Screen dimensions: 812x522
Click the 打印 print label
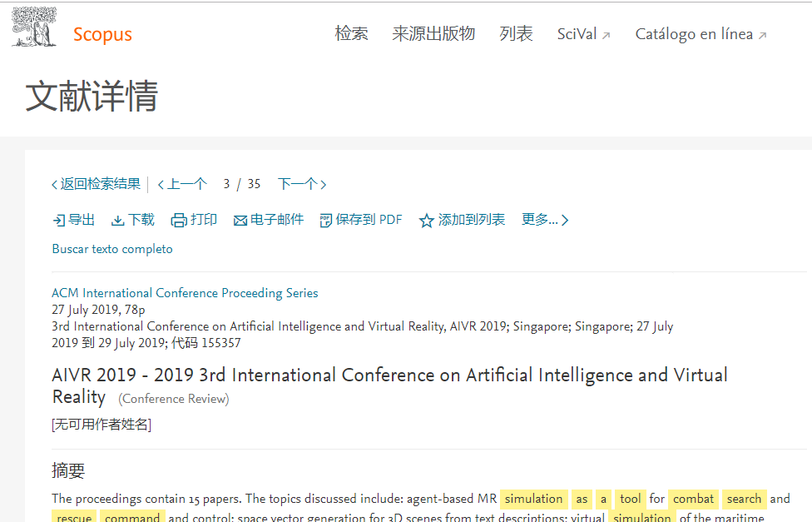click(x=204, y=220)
